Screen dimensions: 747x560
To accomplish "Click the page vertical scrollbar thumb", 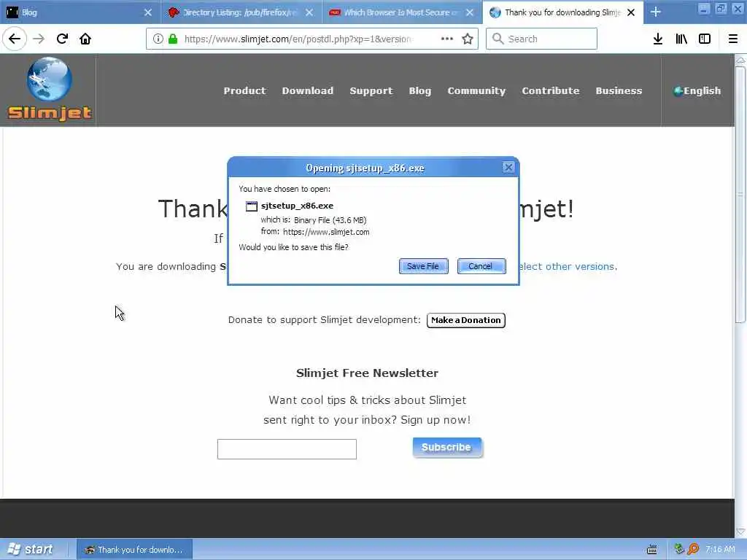I will click(740, 195).
